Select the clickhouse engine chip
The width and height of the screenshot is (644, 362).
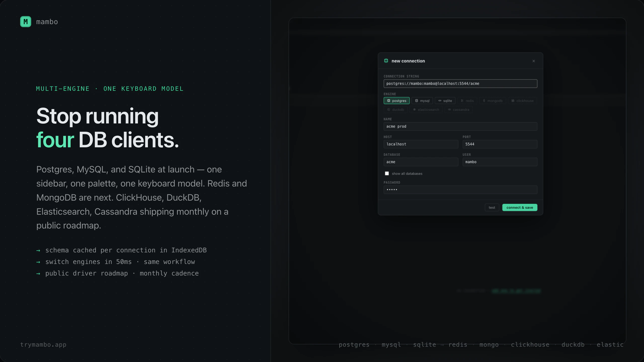[x=522, y=101]
